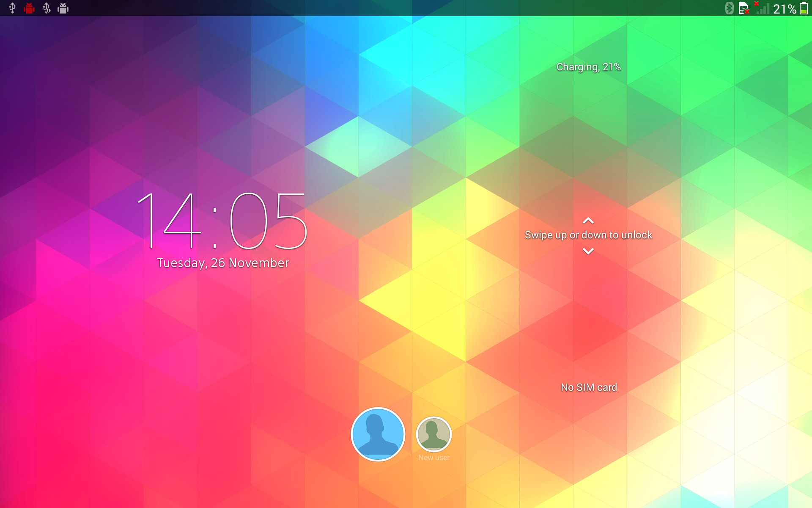Tap the down chevron below unlock text
Screen dimensions: 812x508
[x=588, y=251]
